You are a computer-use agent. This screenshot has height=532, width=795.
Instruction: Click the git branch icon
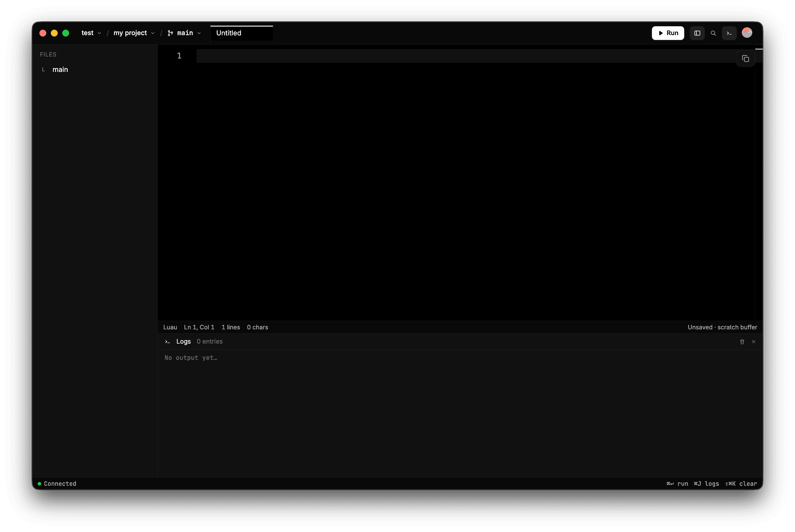pos(170,33)
